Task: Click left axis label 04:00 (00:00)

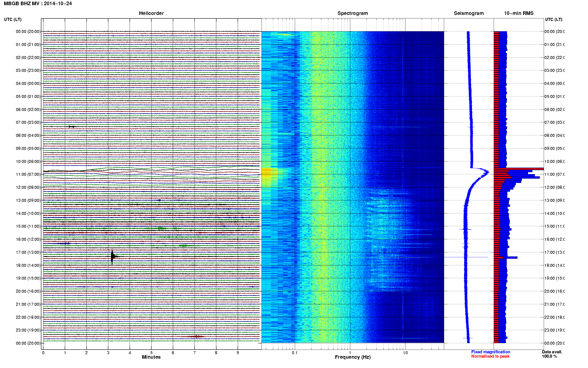Action: [x=28, y=83]
